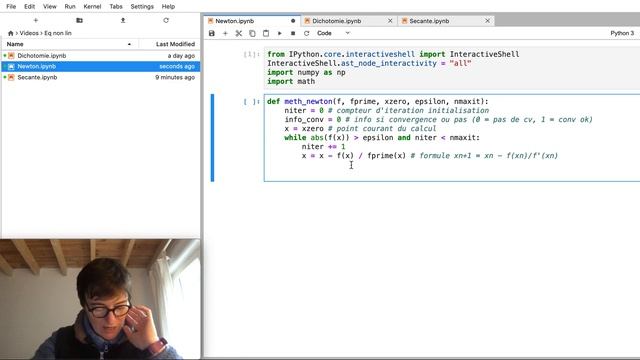Viewport: 640px width, 360px height.
Task: Paste cell from clipboard
Action: click(x=266, y=33)
